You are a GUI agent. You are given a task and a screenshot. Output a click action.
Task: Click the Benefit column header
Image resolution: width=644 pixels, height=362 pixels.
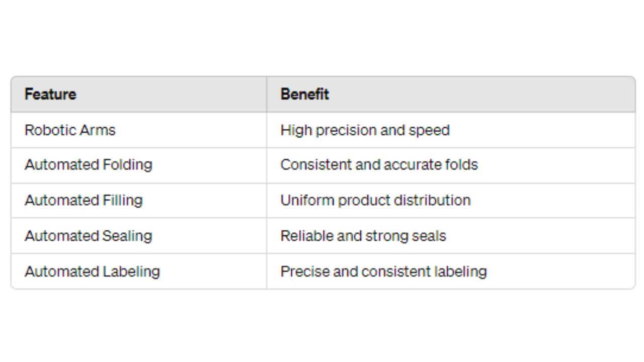(304, 94)
